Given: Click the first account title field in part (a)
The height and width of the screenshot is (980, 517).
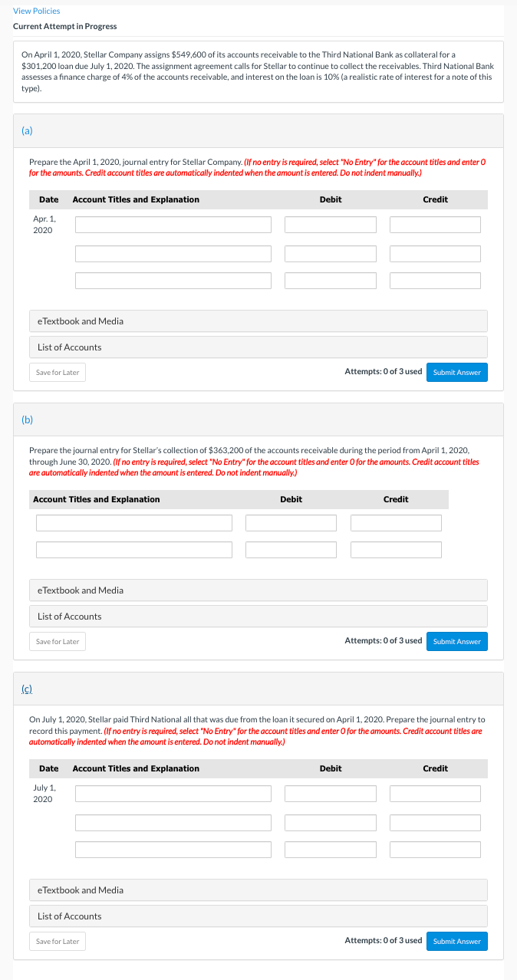Looking at the screenshot, I should click(x=172, y=224).
